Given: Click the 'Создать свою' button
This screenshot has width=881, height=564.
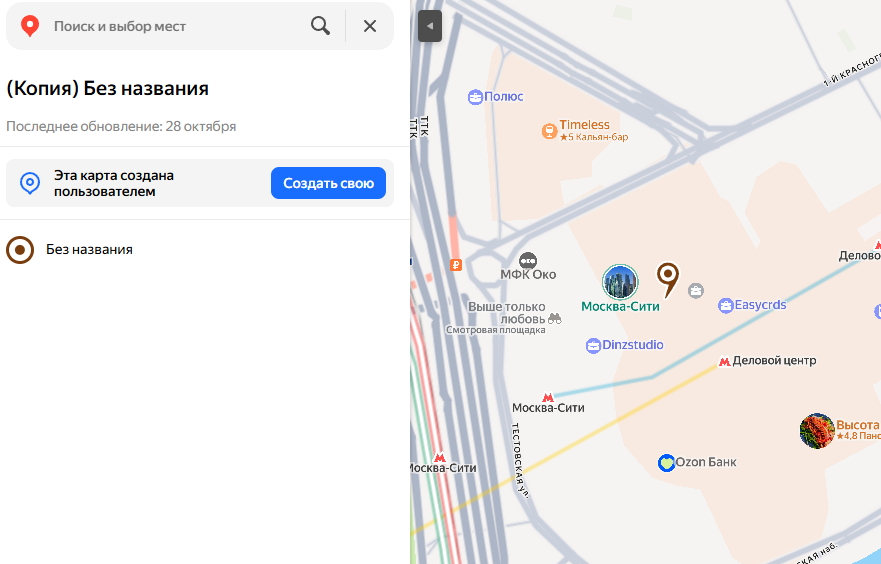Looking at the screenshot, I should [x=328, y=183].
